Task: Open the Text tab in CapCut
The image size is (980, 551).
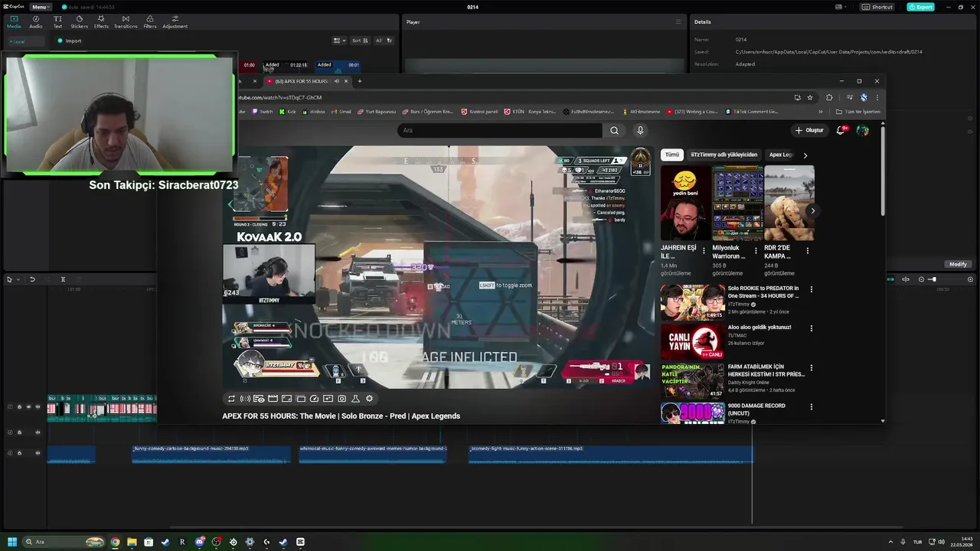Action: pos(57,21)
